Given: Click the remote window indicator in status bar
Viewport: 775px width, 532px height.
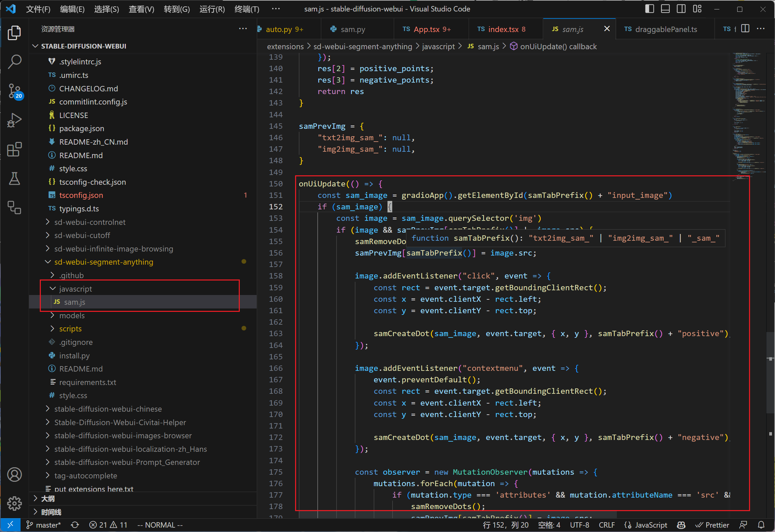Looking at the screenshot, I should tap(10, 525).
